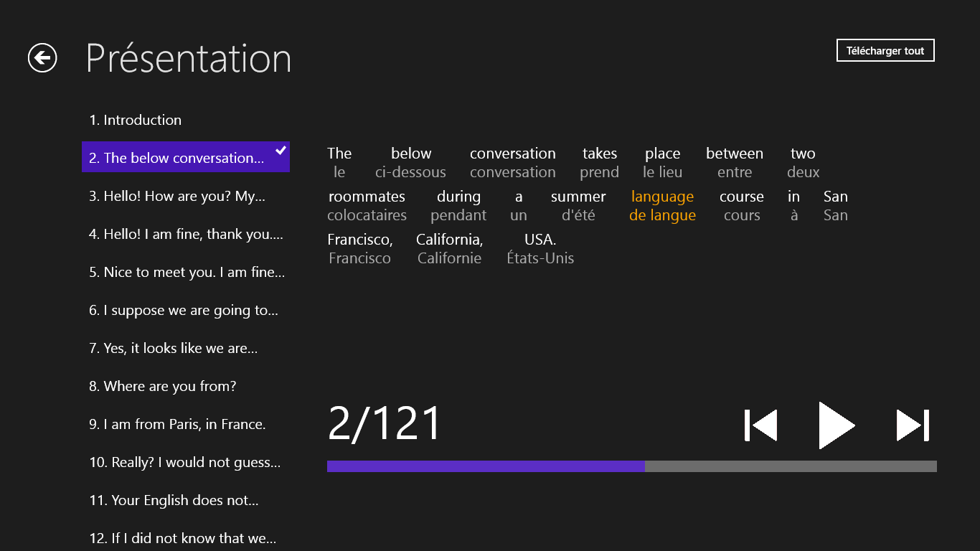Click the word roommates in the sentence

[367, 197]
